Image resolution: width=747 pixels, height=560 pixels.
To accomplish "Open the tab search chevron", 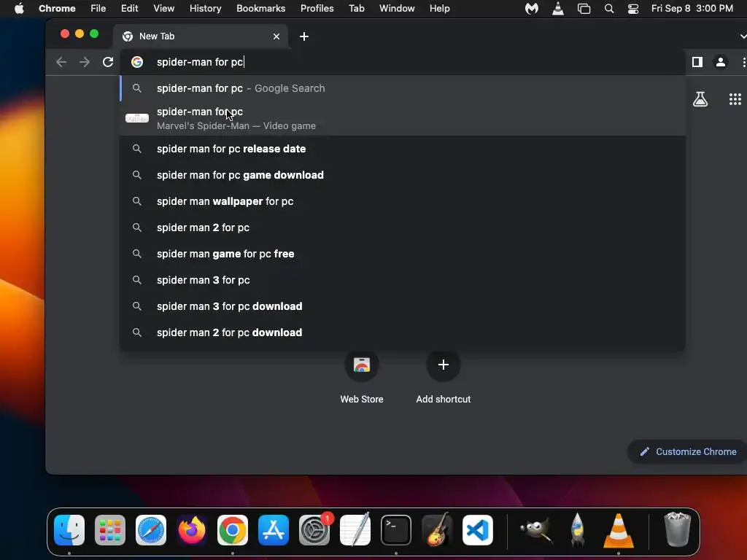I will tap(743, 36).
